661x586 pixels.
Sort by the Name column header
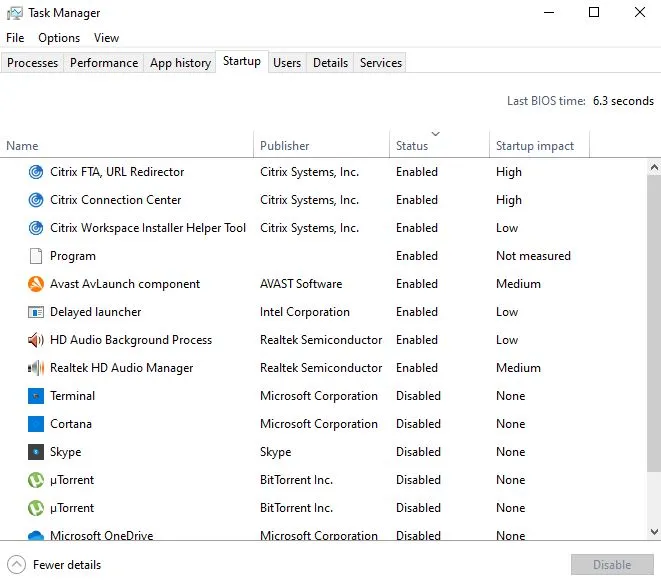coord(126,145)
